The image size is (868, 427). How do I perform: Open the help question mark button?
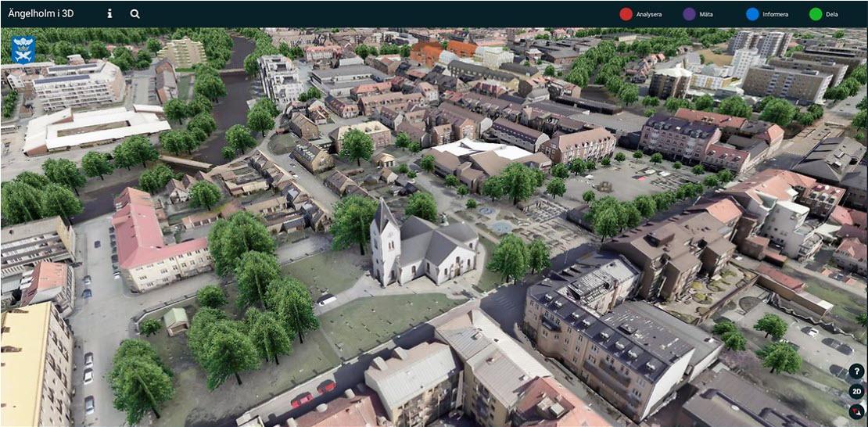coord(855,372)
